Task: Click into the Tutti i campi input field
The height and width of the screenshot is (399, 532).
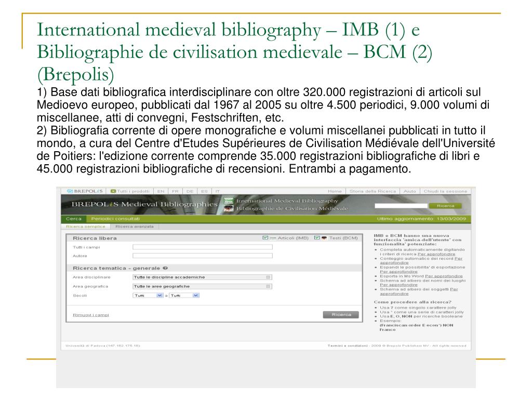Action: (203, 247)
